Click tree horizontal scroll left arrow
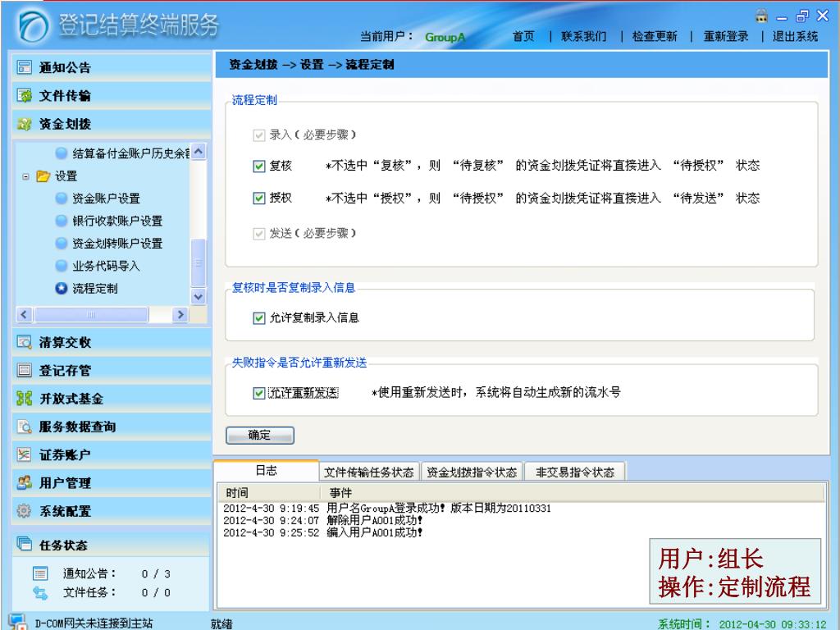 click(24, 314)
